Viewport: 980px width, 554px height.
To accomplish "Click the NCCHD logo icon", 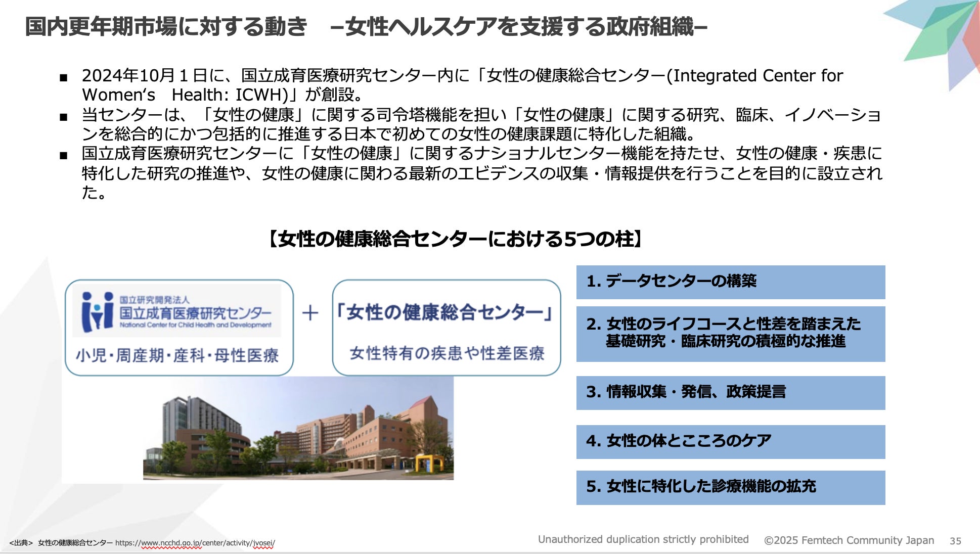I will pos(98,311).
